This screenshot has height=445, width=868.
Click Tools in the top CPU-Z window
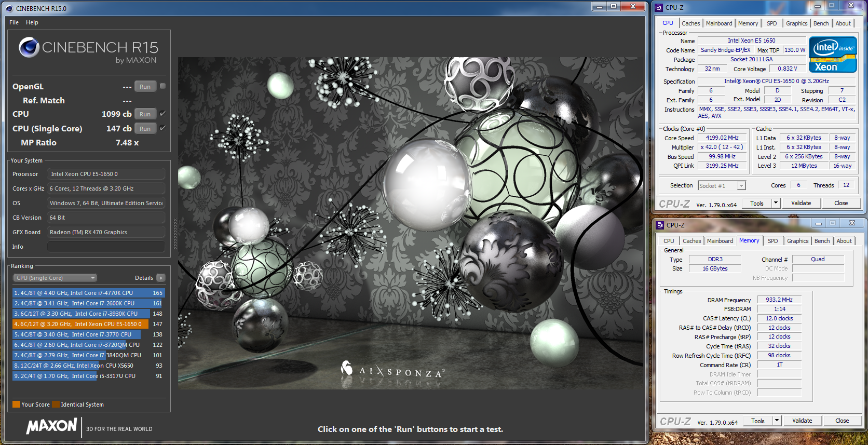[757, 203]
